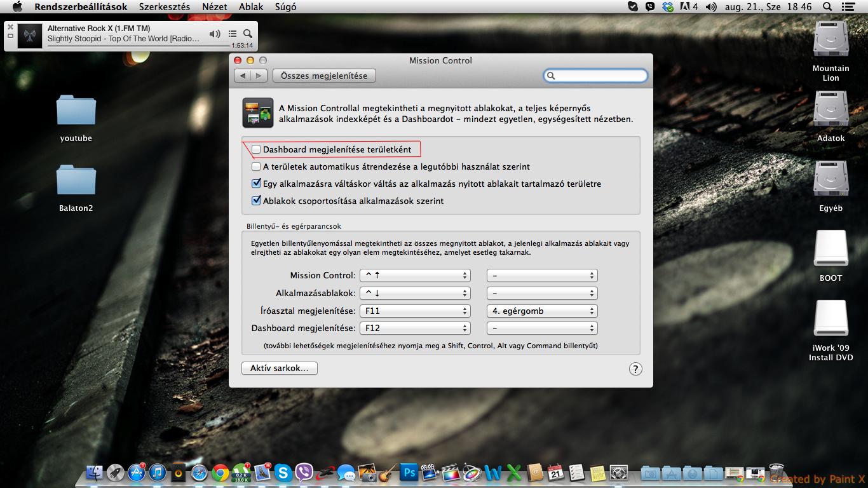Launch Photoshop from the Dock
The image size is (868, 488).
click(x=409, y=473)
